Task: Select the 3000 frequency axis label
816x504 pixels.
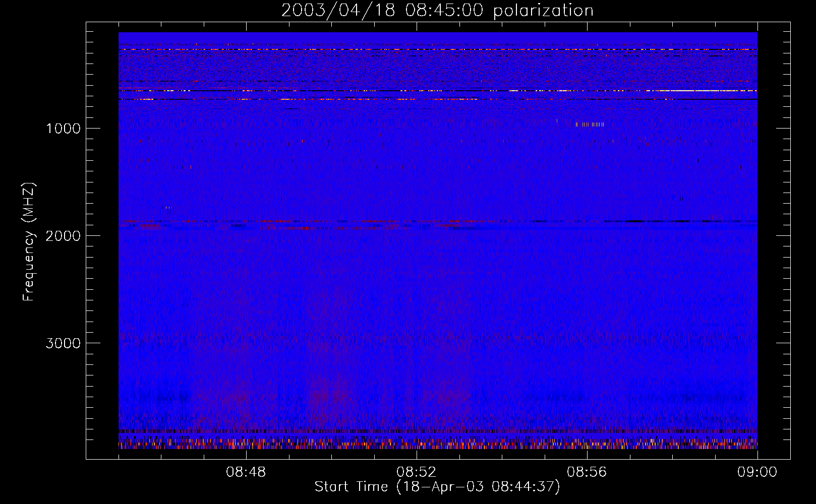Action: tap(63, 343)
